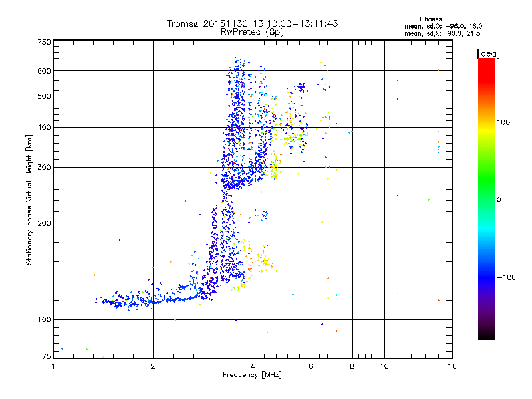Click the y-axis tick label '500'
The image size is (532, 399).
45,96
